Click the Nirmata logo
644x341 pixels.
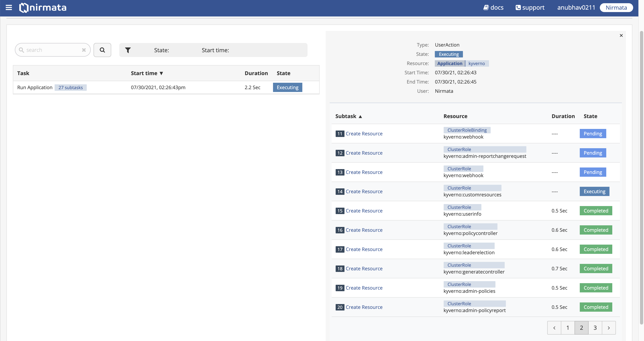click(x=43, y=7)
